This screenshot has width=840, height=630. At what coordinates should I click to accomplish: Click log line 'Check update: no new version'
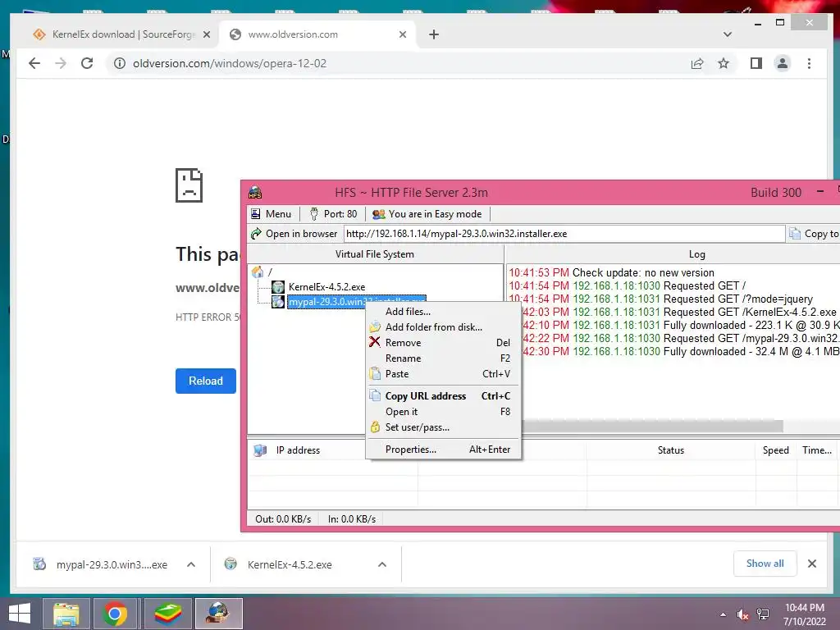click(x=643, y=272)
